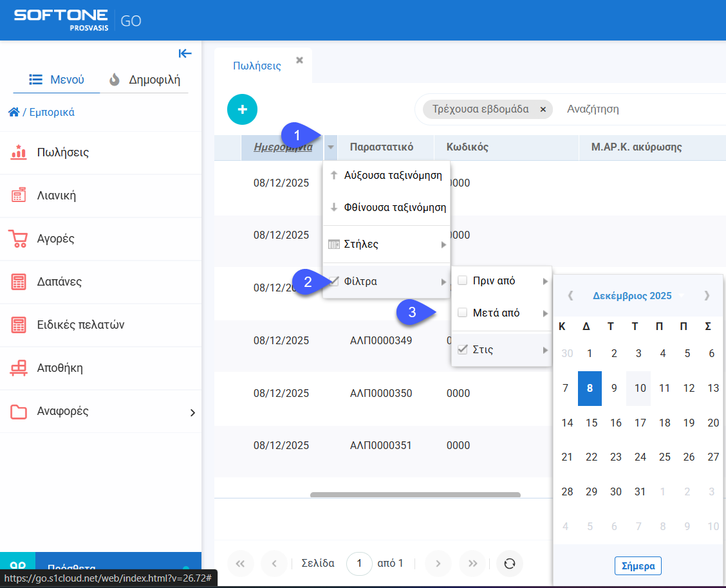Open the Δεκέμβριος 2025 month picker
The height and width of the screenshot is (588, 726).
pos(631,296)
